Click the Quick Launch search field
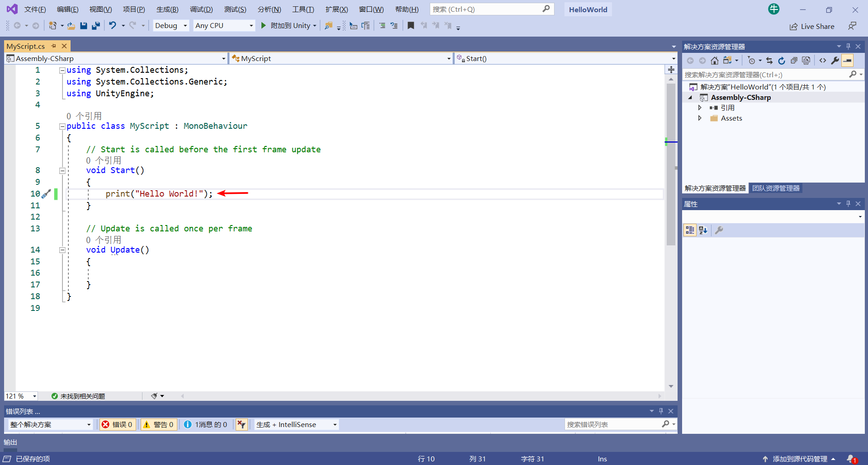This screenshot has width=868, height=465. pyautogui.click(x=492, y=9)
